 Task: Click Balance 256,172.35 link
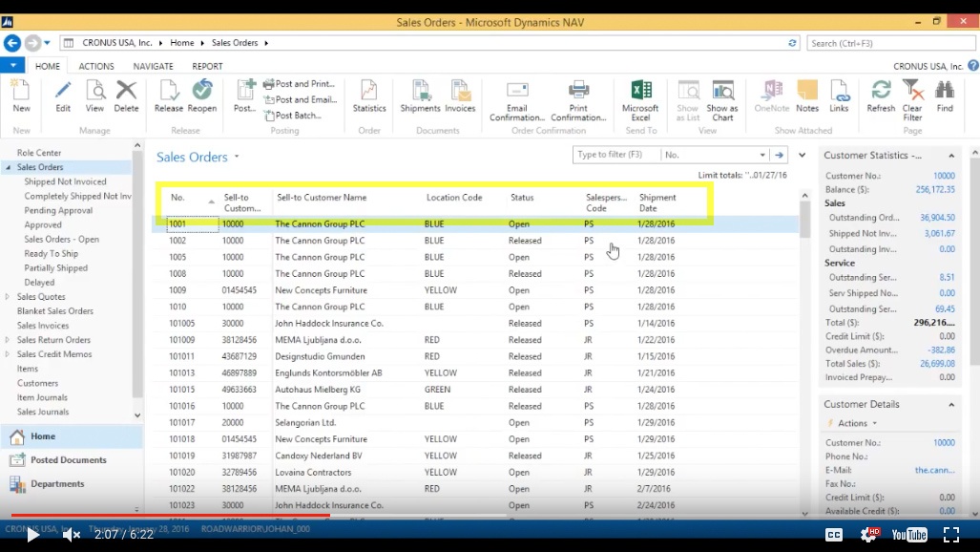(x=935, y=190)
